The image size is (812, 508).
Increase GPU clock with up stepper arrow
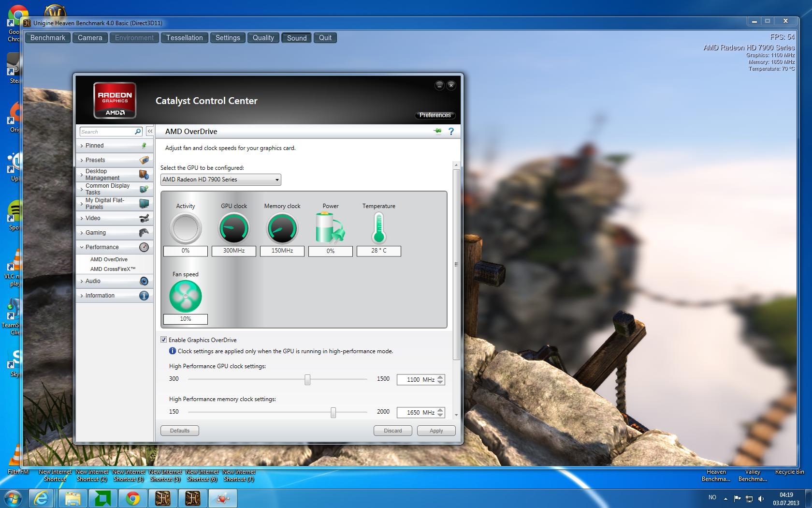pyautogui.click(x=440, y=377)
